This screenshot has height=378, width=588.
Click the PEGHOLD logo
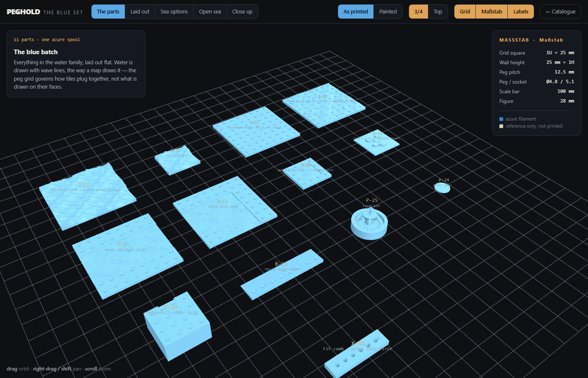point(24,12)
